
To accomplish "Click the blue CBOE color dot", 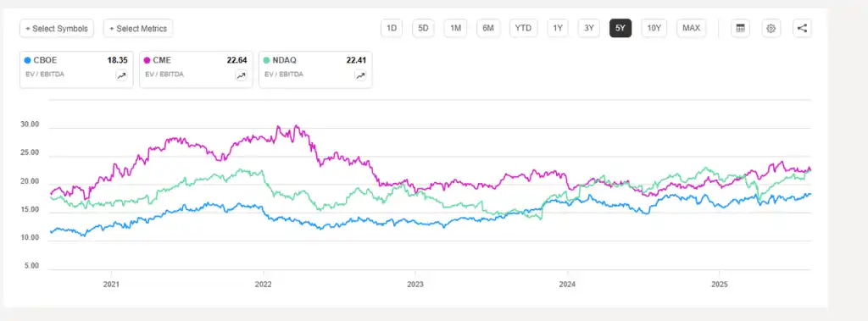I will pyautogui.click(x=28, y=60).
